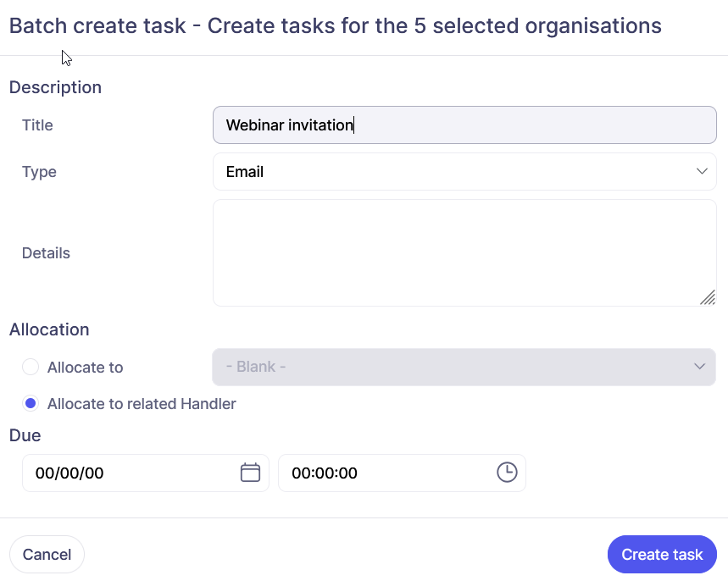Click the Create task button
Image resolution: width=728 pixels, height=581 pixels.
(x=662, y=555)
